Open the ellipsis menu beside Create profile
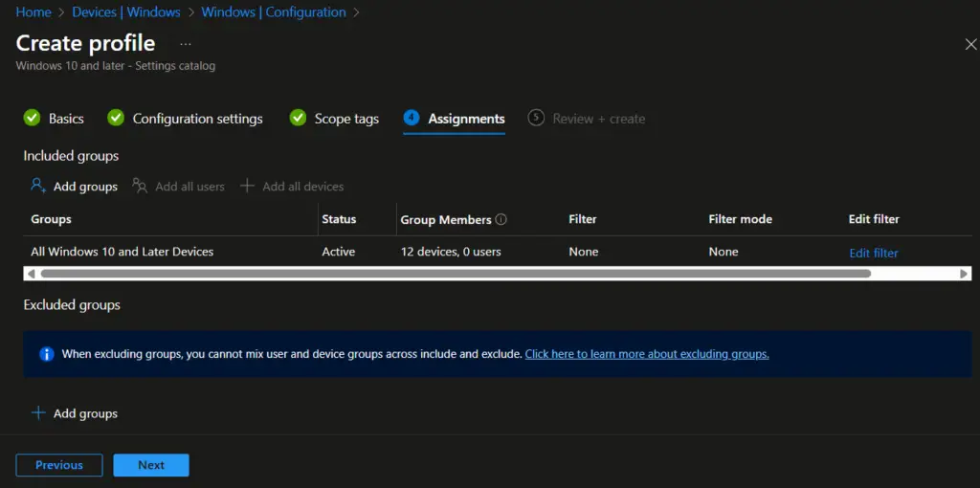The height and width of the screenshot is (488, 980). [185, 44]
